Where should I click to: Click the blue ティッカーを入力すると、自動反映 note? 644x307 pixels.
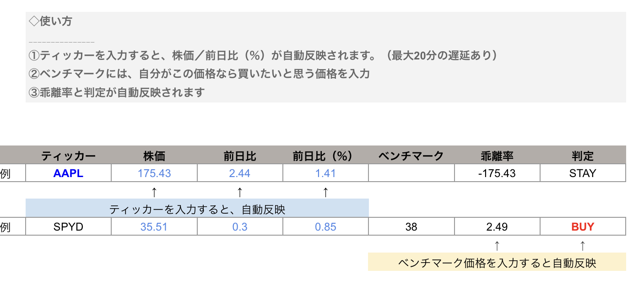click(x=197, y=210)
